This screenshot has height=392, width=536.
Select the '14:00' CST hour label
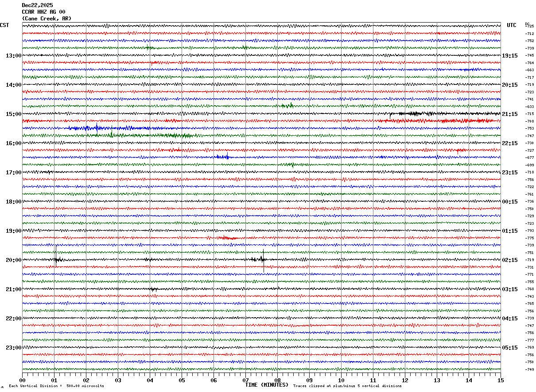[x=13, y=85]
